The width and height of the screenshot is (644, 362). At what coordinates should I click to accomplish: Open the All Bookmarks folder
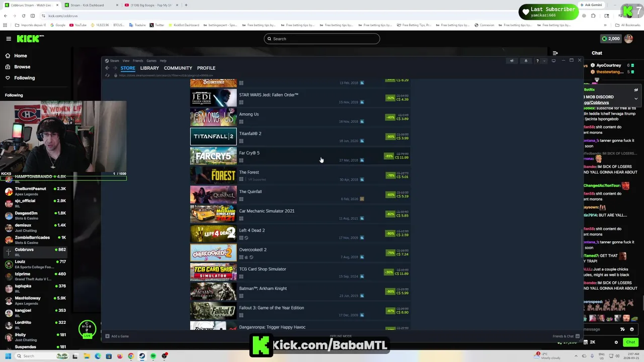(x=628, y=25)
